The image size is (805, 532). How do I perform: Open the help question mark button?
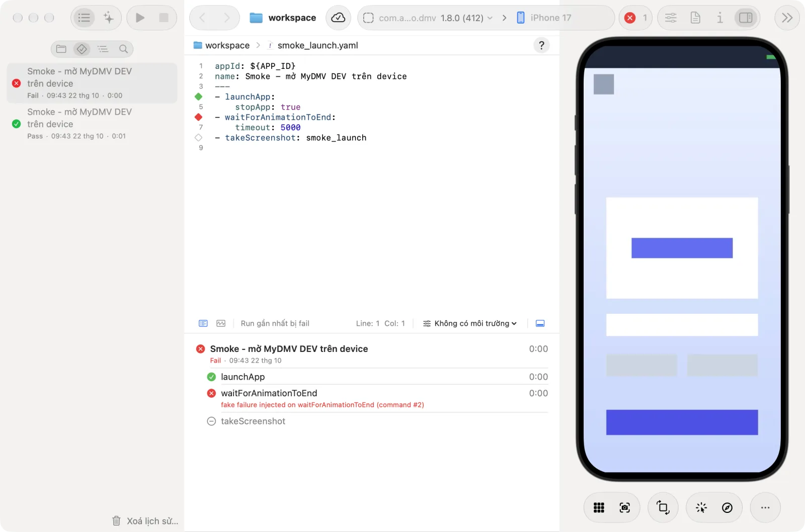pos(541,45)
